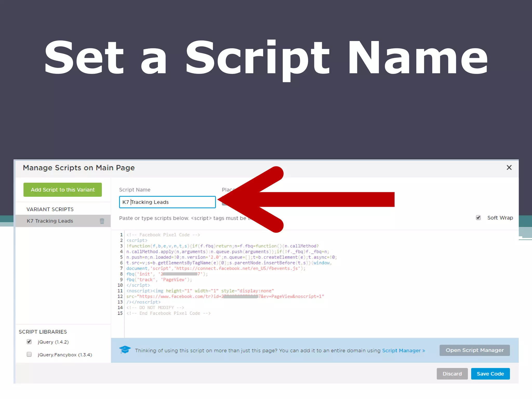Click the VARIANT SCRIPTS heading

coord(50,209)
